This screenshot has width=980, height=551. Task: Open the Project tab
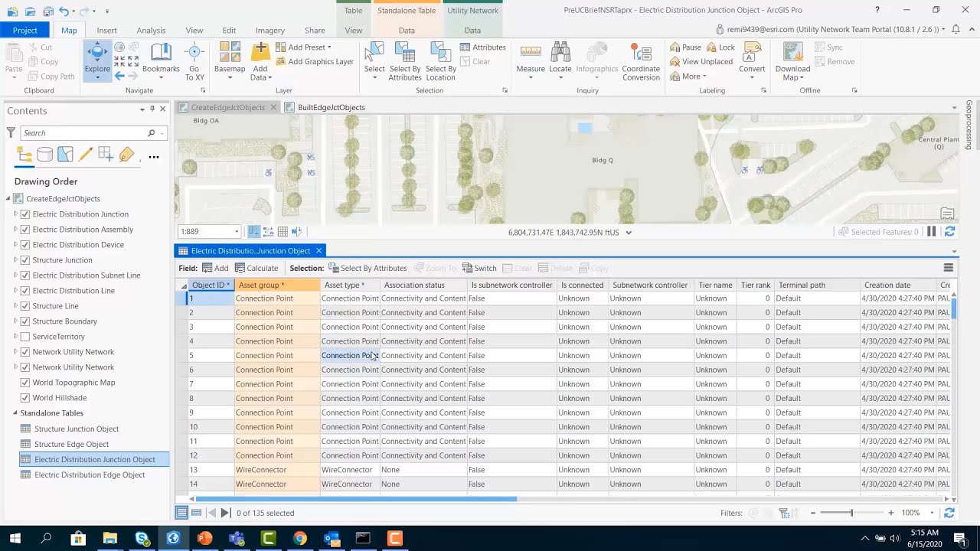(x=24, y=30)
